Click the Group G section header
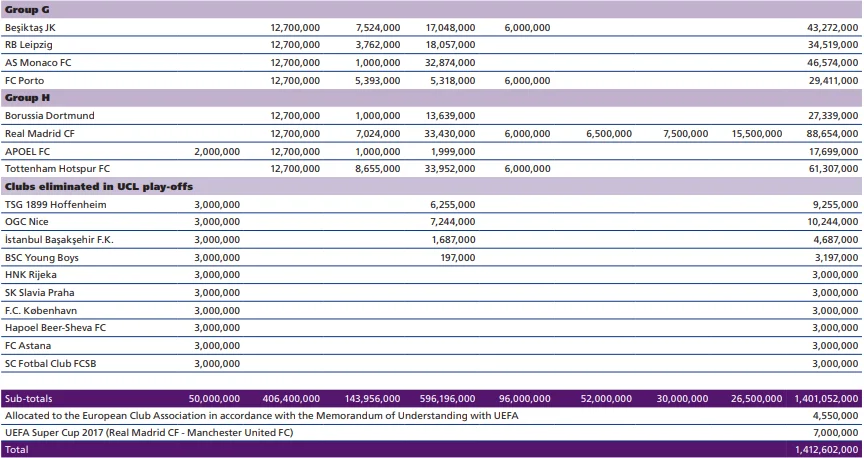Image resolution: width=864 pixels, height=458 pixels. pyautogui.click(x=27, y=10)
